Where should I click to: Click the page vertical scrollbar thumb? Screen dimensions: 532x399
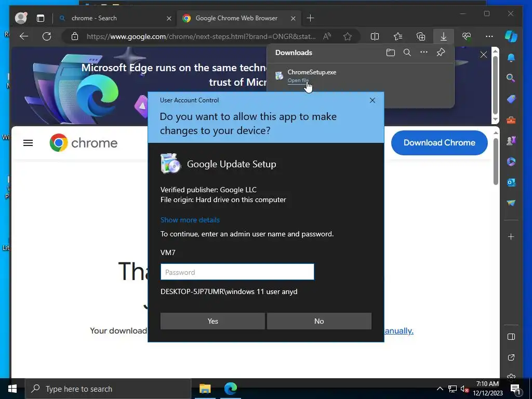[496, 162]
